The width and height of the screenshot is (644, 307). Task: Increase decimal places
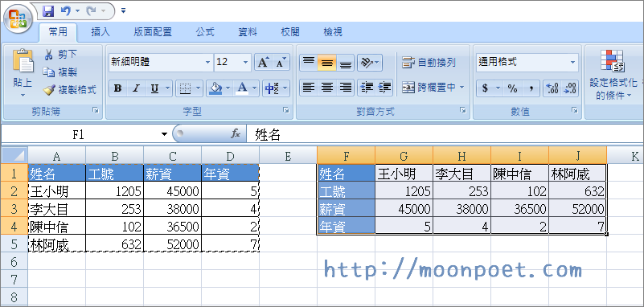[552, 88]
